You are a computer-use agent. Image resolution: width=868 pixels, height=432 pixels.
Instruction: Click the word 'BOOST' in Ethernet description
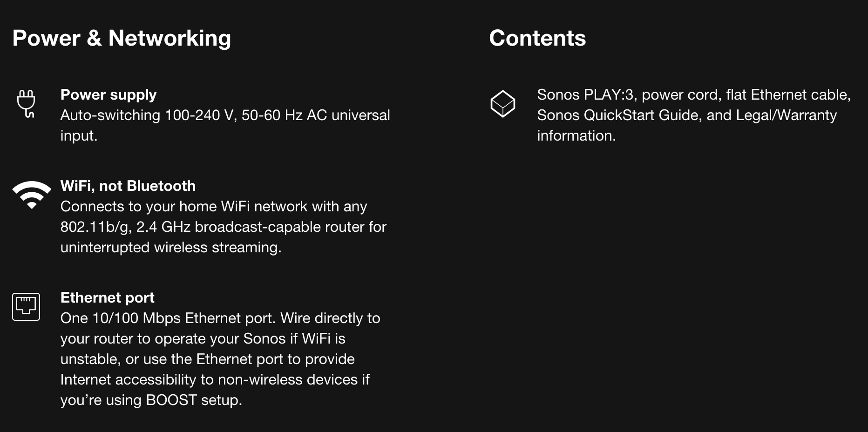pyautogui.click(x=171, y=400)
